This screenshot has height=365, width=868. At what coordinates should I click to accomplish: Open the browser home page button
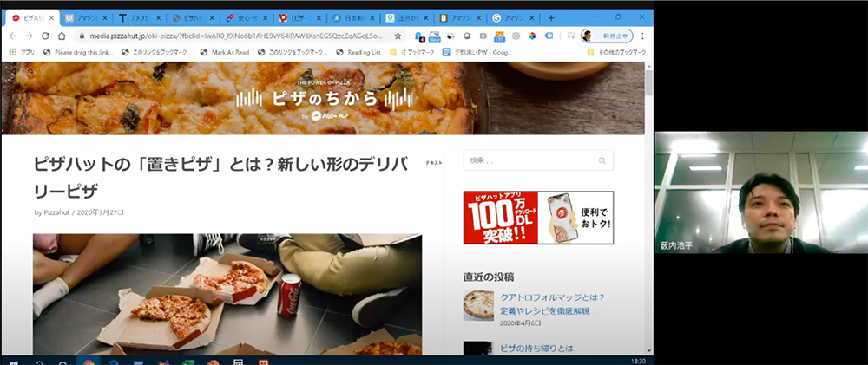[62, 36]
